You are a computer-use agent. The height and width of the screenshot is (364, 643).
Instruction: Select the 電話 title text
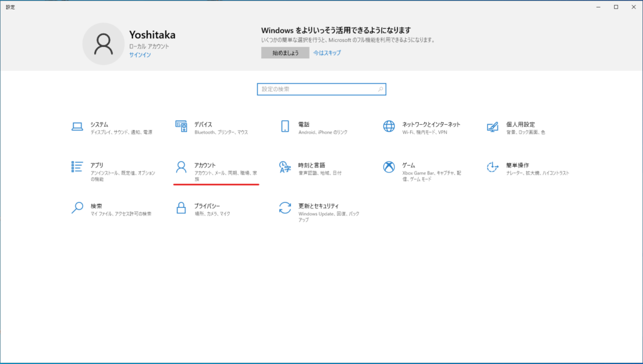click(304, 125)
